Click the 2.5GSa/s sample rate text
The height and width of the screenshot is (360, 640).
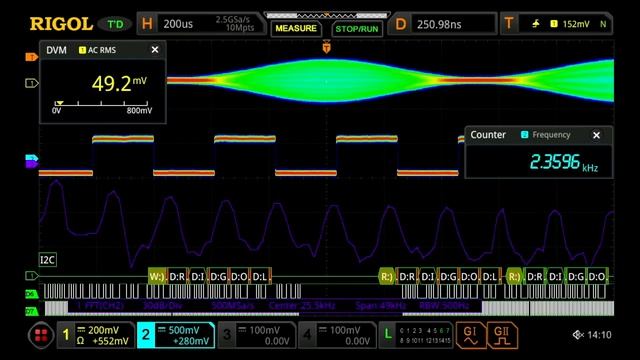(233, 19)
